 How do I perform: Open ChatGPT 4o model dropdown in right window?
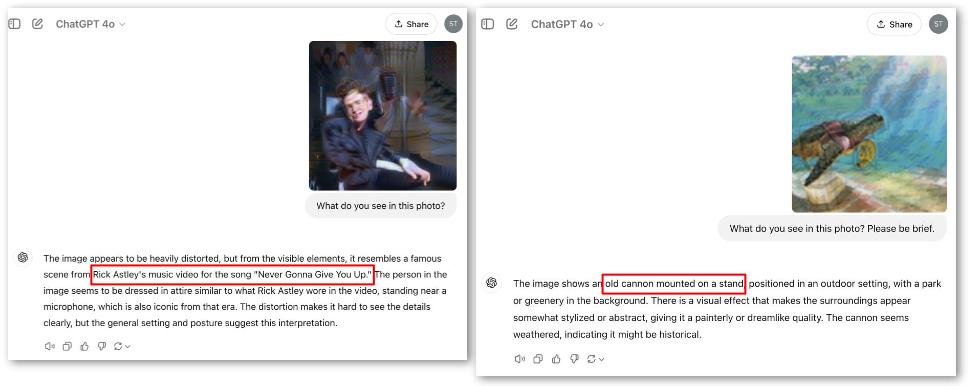pos(567,25)
